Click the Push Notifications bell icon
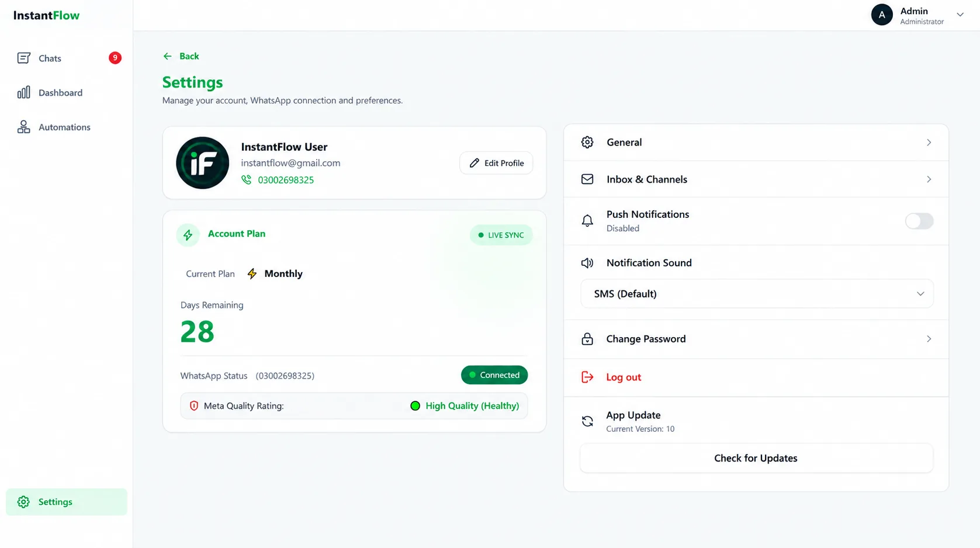The height and width of the screenshot is (548, 980). (587, 221)
